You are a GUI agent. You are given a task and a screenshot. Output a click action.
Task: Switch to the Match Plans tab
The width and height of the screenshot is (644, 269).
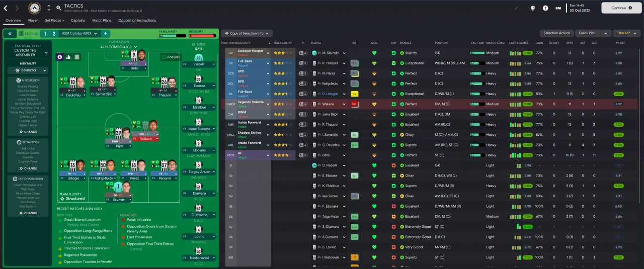tap(102, 21)
